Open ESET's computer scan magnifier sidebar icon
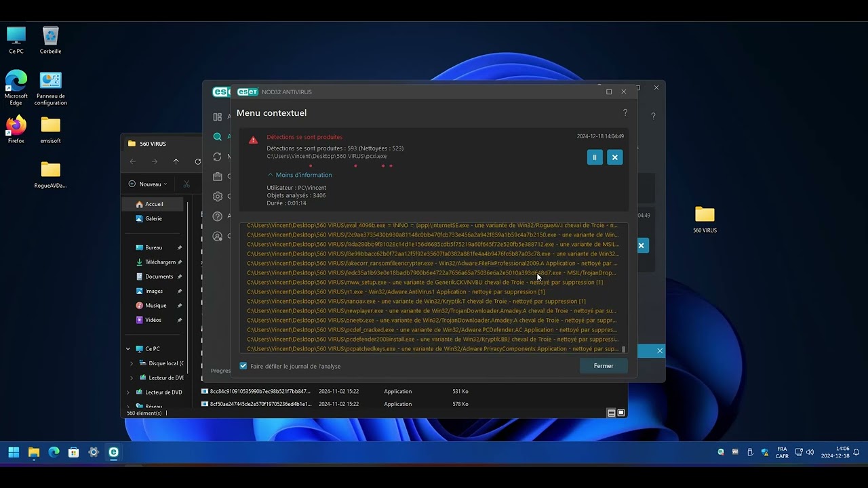 pyautogui.click(x=217, y=137)
